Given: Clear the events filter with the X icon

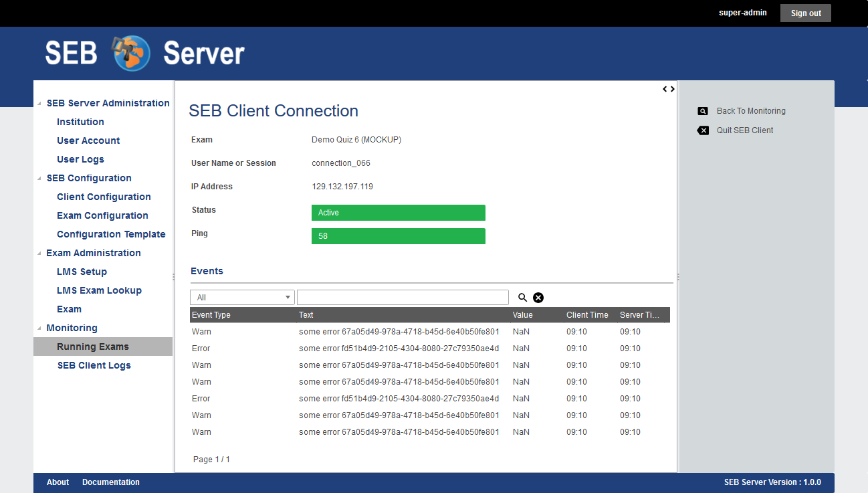Looking at the screenshot, I should (x=538, y=298).
